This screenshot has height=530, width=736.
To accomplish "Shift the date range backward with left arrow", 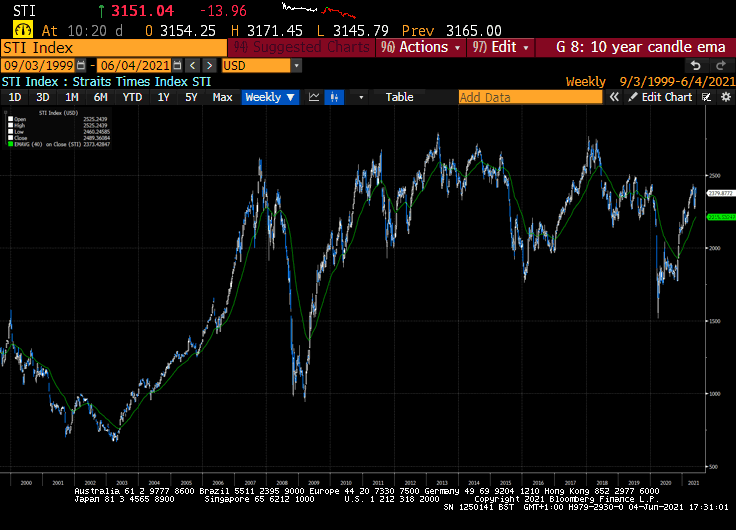I will [x=192, y=66].
